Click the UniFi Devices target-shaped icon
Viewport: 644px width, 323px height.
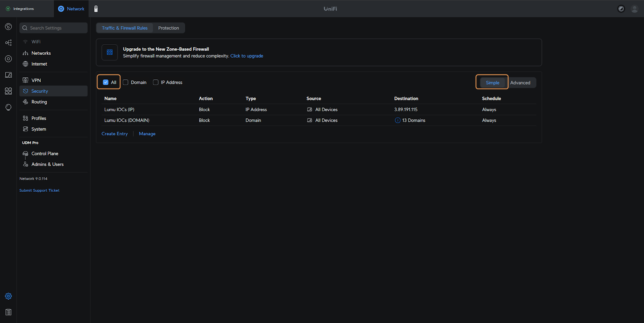8,59
